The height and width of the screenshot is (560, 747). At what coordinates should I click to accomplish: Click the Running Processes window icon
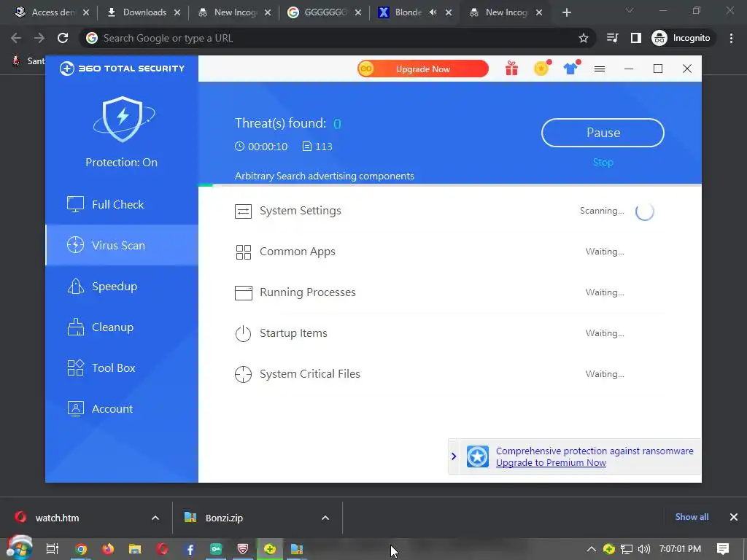tap(243, 293)
